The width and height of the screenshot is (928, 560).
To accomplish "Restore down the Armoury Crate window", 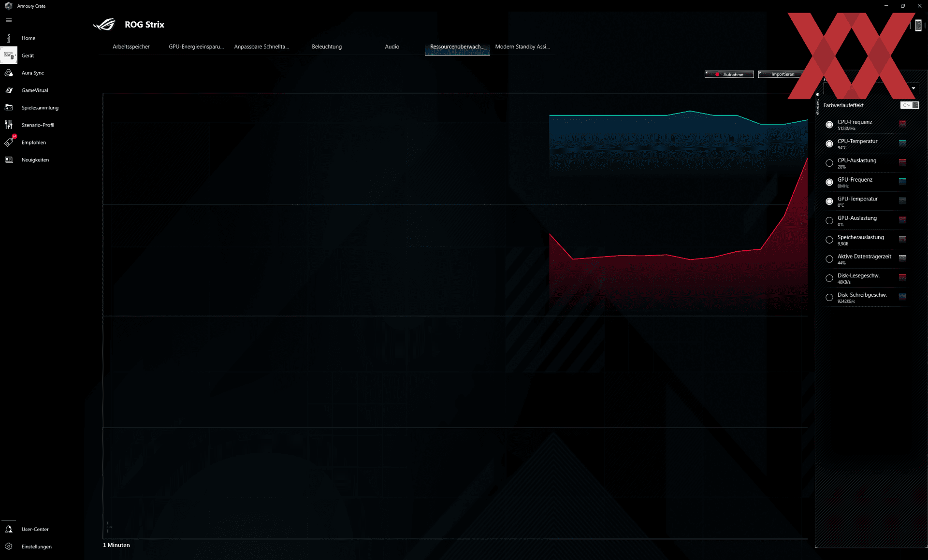I will 902,6.
